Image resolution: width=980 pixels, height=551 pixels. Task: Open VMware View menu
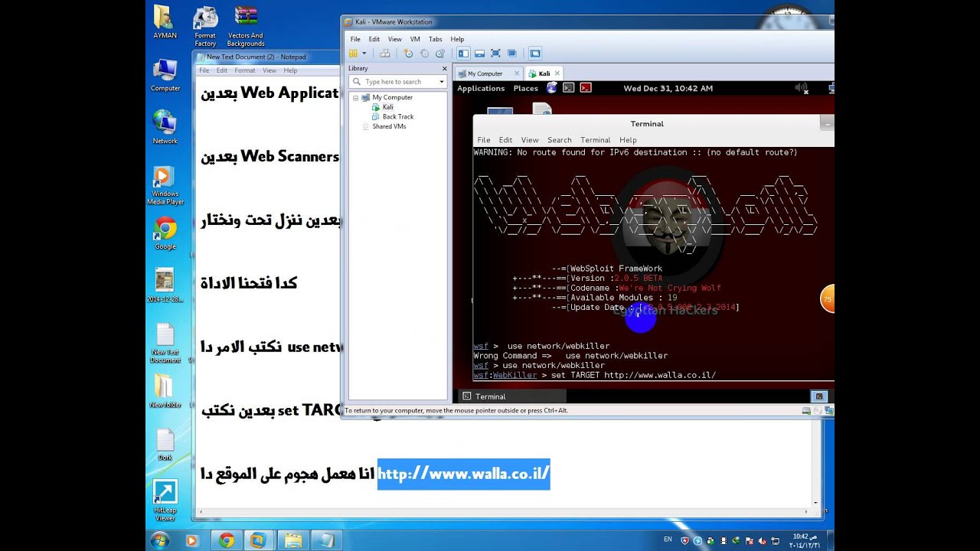[394, 39]
